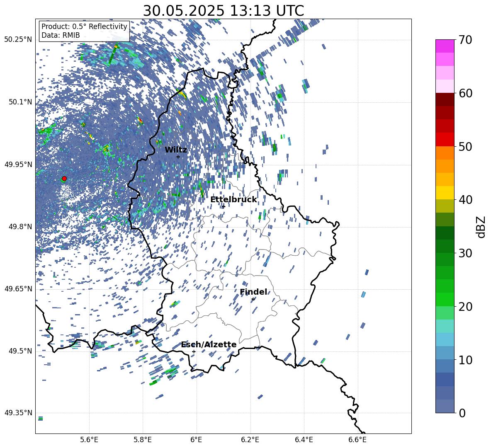The width and height of the screenshot is (491, 448).
Task: Click the 5.8°E longitude label
Action: tap(143, 440)
